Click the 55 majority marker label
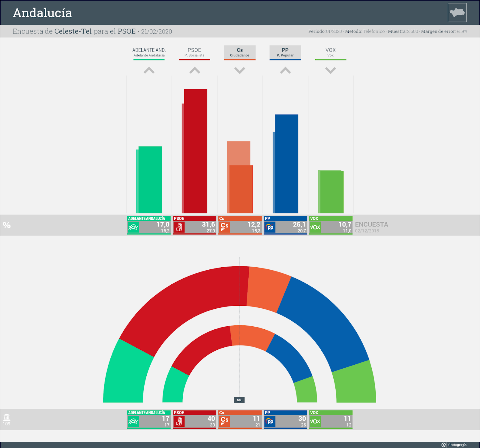480x448 pixels. click(239, 400)
